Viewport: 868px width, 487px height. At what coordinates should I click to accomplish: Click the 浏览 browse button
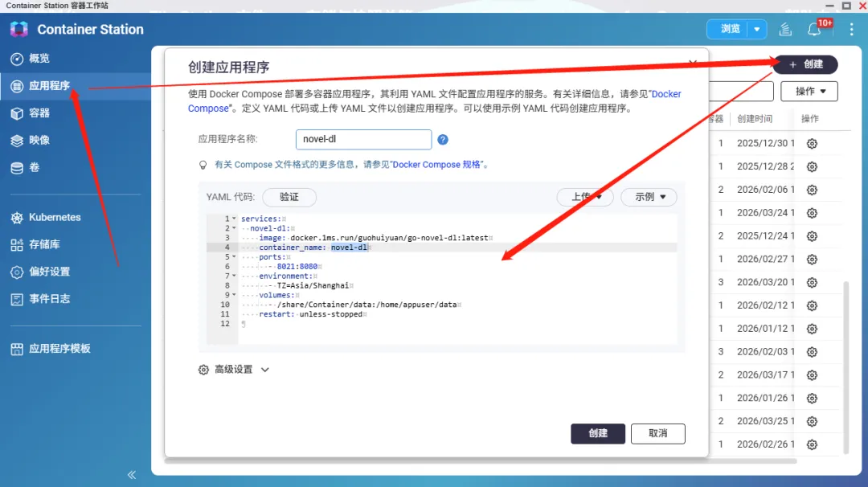pyautogui.click(x=730, y=29)
